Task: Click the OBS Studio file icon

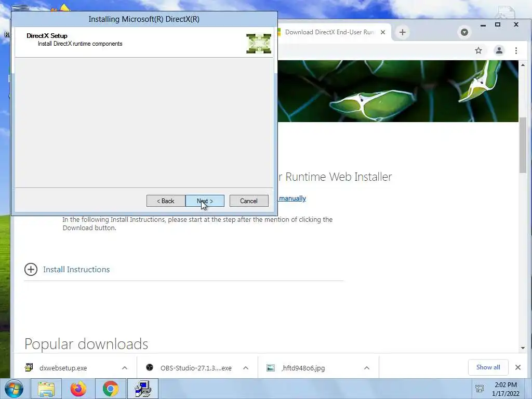Action: (x=150, y=367)
